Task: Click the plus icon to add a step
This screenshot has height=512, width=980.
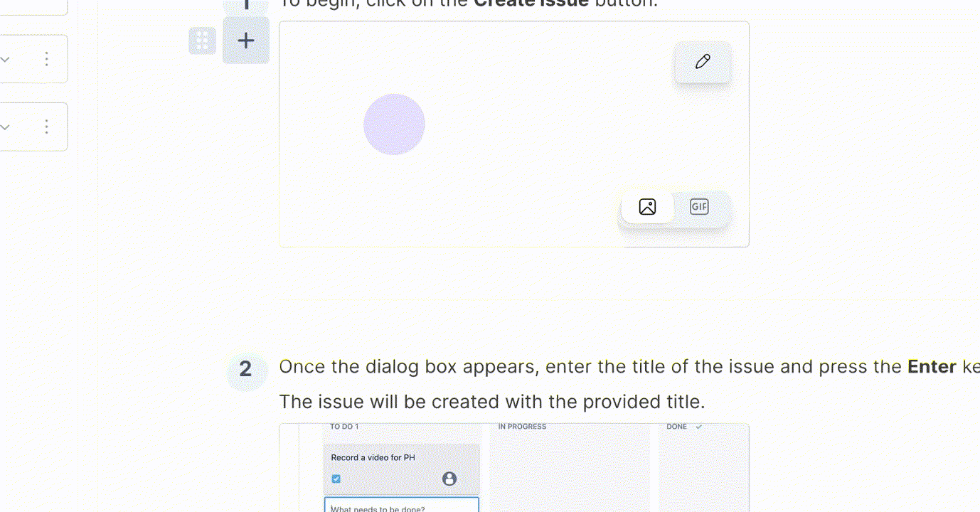Action: point(246,41)
